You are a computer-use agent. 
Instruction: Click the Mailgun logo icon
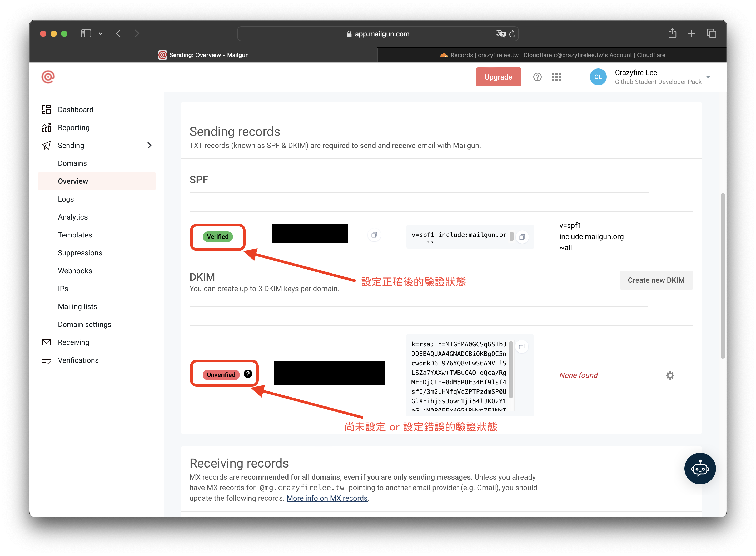48,77
